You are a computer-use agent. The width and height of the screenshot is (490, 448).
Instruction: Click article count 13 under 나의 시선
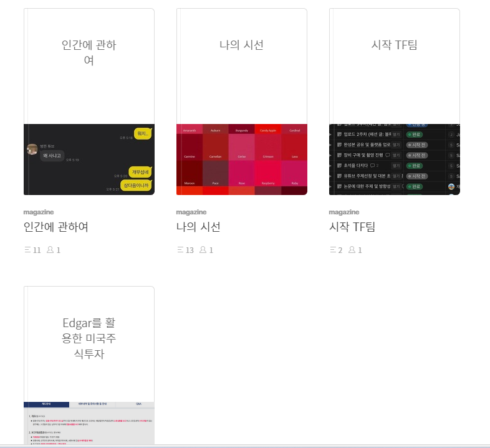pos(190,250)
